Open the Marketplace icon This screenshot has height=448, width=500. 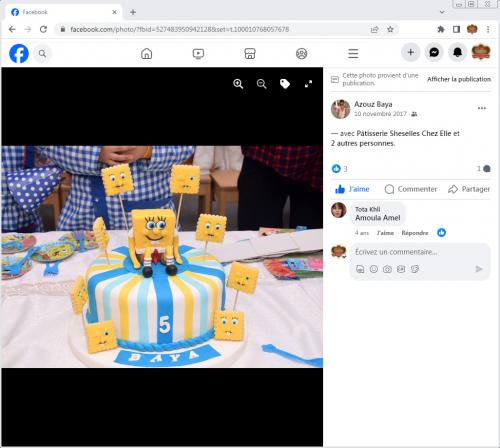250,53
